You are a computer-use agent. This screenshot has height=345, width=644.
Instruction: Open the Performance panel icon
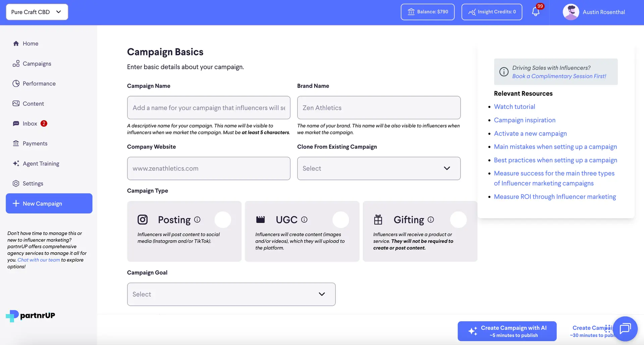pyautogui.click(x=16, y=83)
